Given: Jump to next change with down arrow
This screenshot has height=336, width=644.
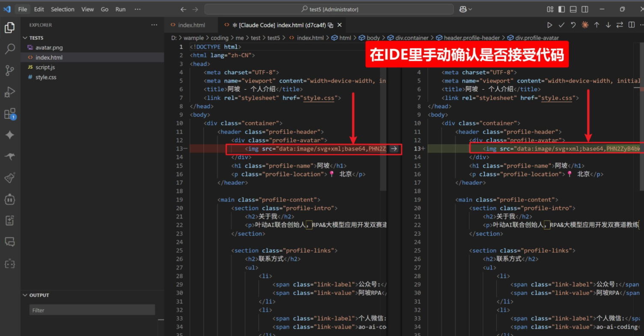Looking at the screenshot, I should 608,25.
